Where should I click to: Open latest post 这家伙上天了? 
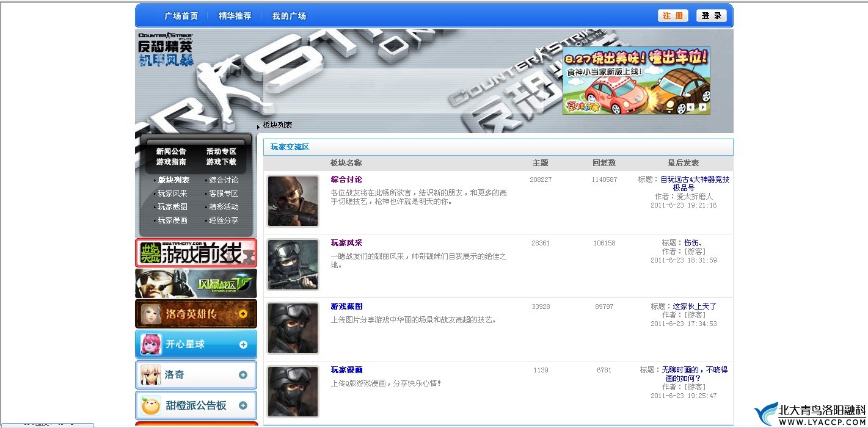[695, 306]
